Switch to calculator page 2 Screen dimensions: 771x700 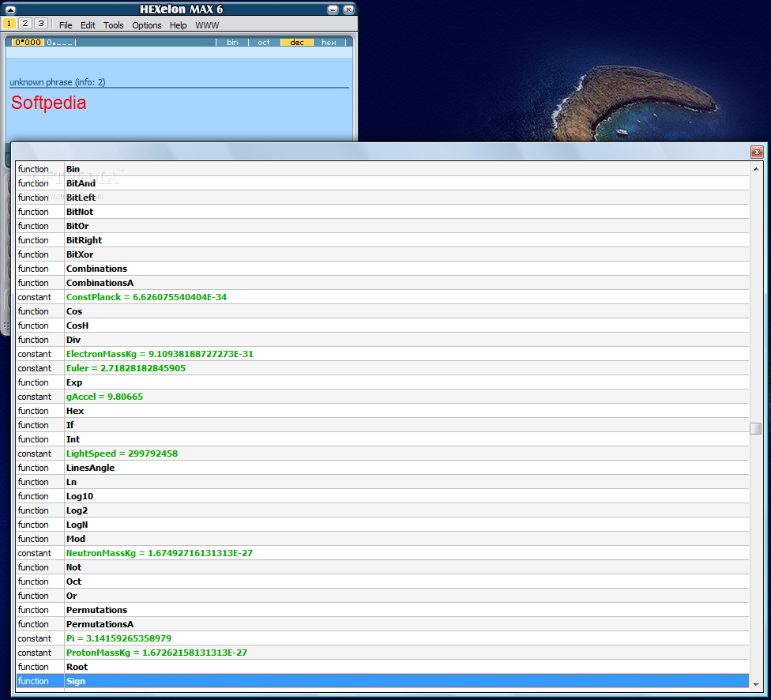click(x=25, y=23)
